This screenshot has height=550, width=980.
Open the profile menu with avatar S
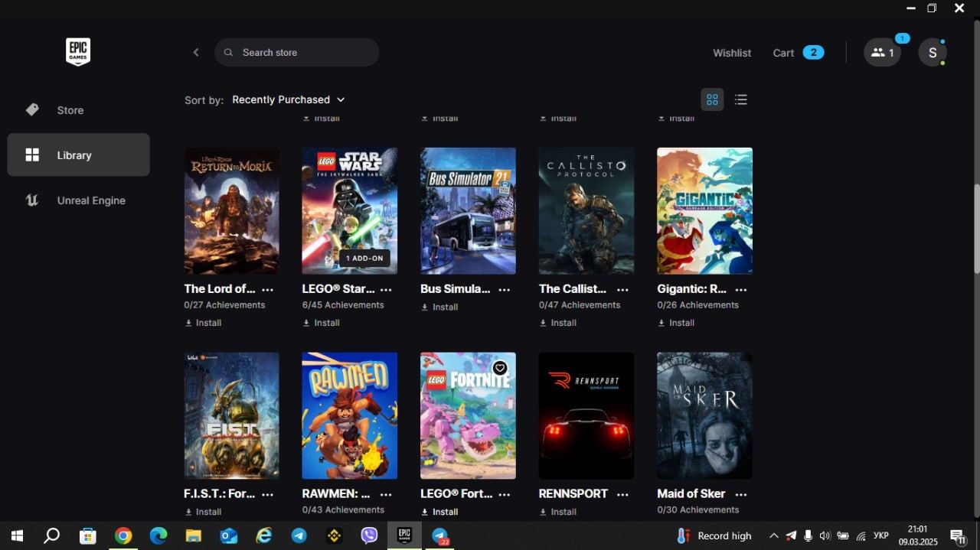(933, 53)
